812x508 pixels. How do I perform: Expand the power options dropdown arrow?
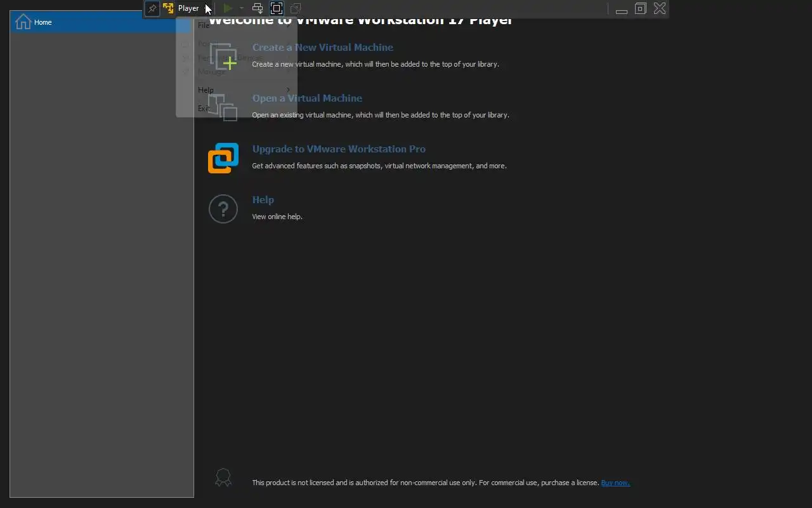242,8
